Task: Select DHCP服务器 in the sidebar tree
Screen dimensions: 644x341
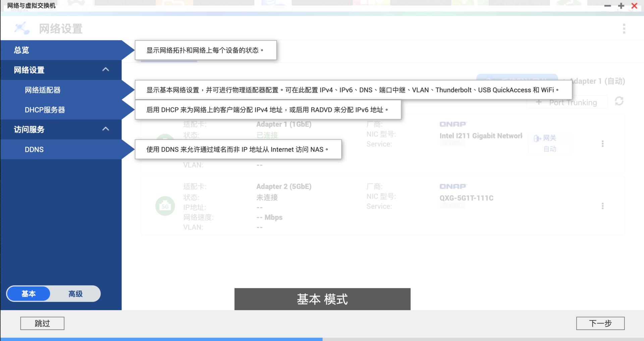Action: pos(45,110)
